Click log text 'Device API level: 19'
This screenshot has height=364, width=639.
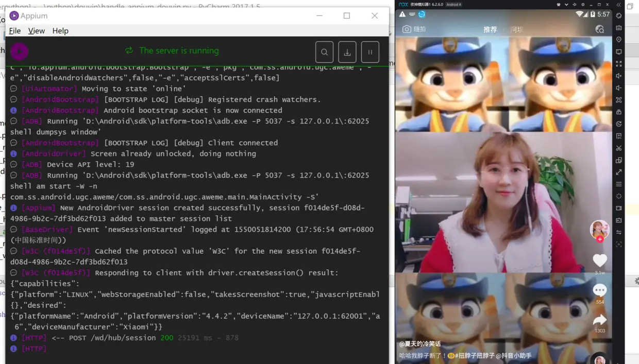(x=91, y=164)
